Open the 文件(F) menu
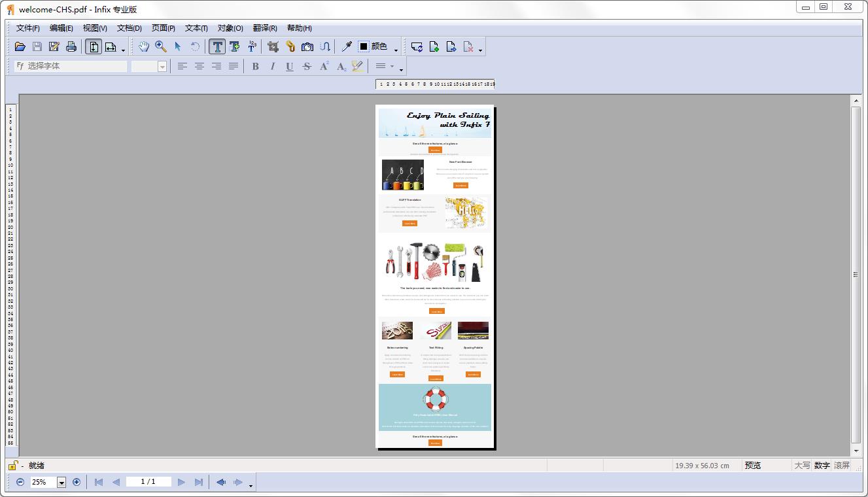Screen dimensions: 868x497 pos(26,28)
